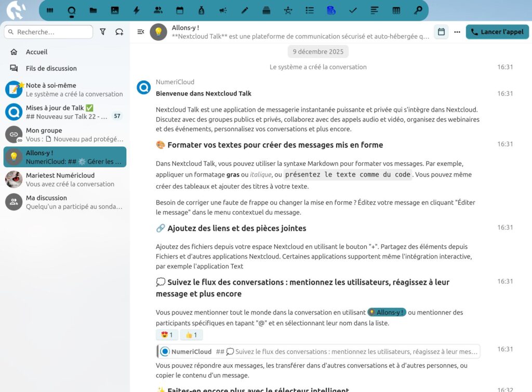532x392 pixels.
Task: Open the Tables grid app
Action: tap(396, 10)
